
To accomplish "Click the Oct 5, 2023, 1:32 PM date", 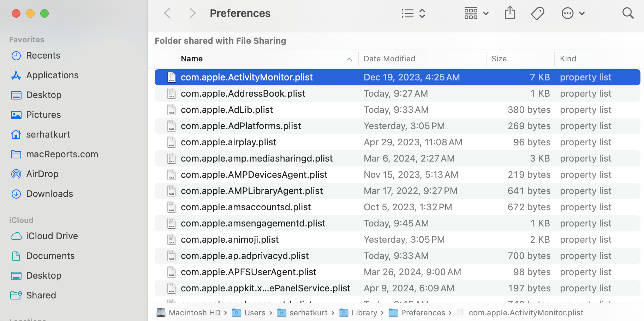I will pos(408,207).
